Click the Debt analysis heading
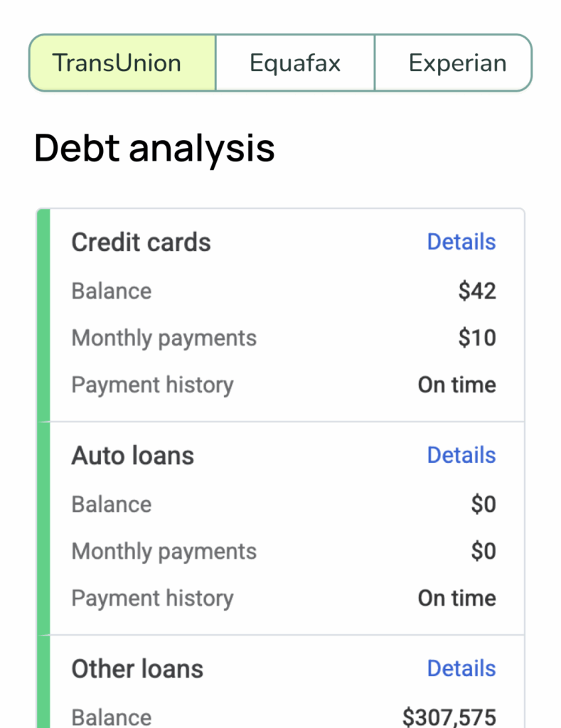The height and width of the screenshot is (728, 561). 154,149
